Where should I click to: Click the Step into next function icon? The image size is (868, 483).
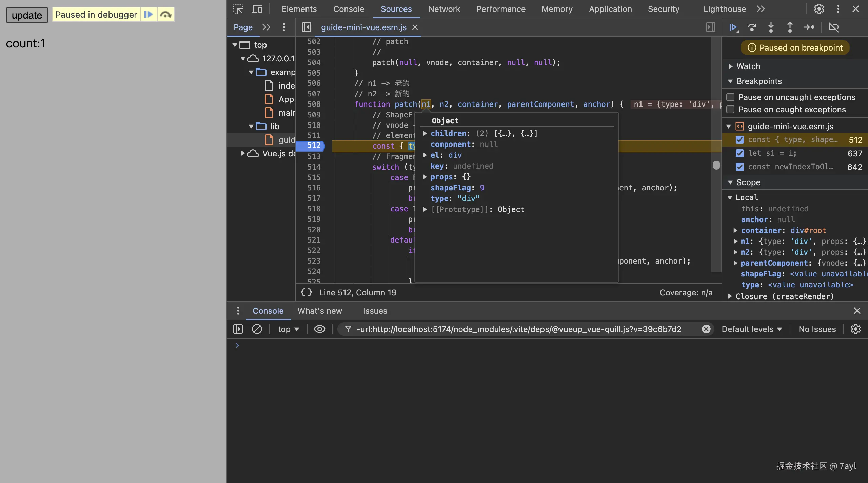coord(771,27)
